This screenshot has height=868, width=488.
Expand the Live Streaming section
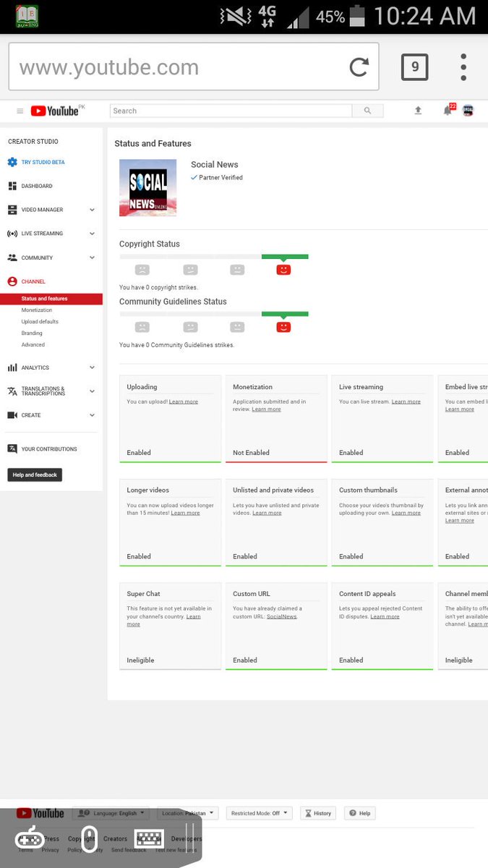click(x=92, y=234)
